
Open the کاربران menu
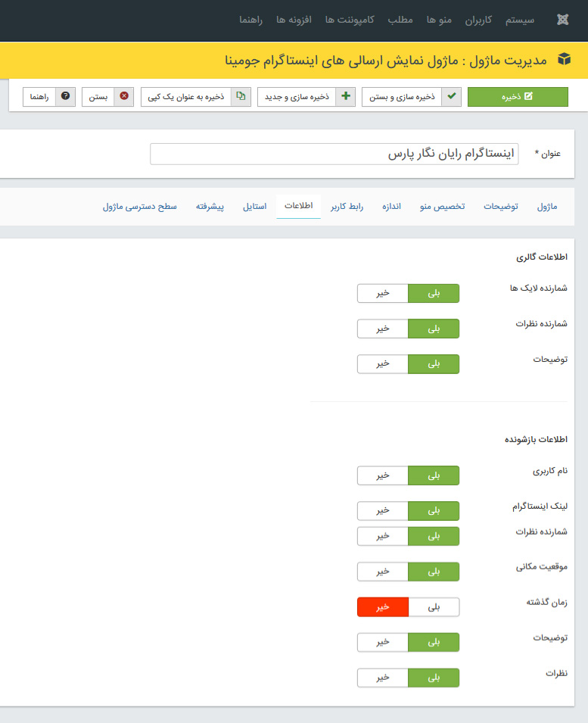478,20
